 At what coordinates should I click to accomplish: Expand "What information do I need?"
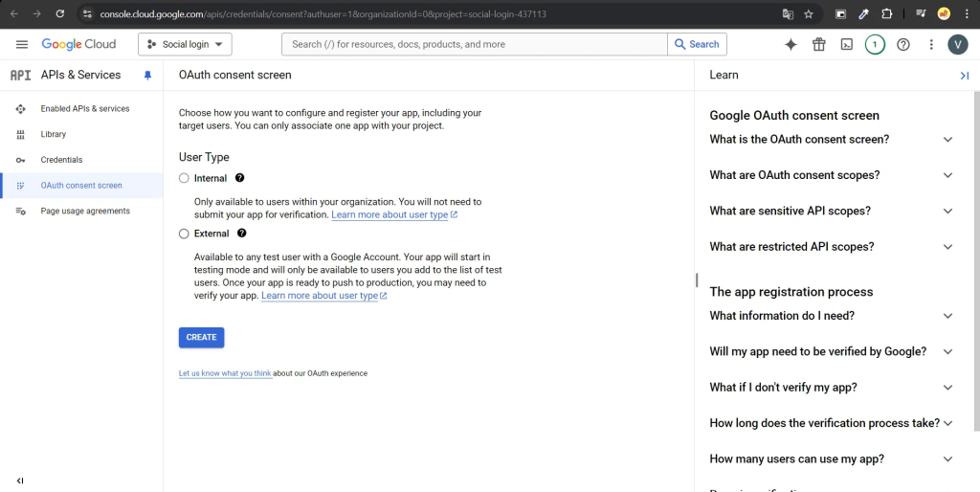pyautogui.click(x=947, y=316)
